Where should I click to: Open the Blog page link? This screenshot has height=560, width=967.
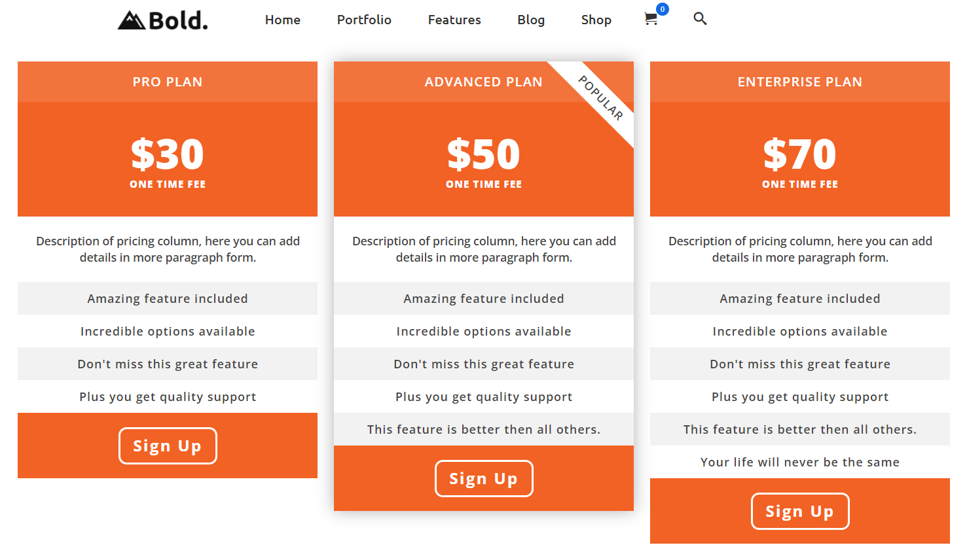pyautogui.click(x=531, y=20)
